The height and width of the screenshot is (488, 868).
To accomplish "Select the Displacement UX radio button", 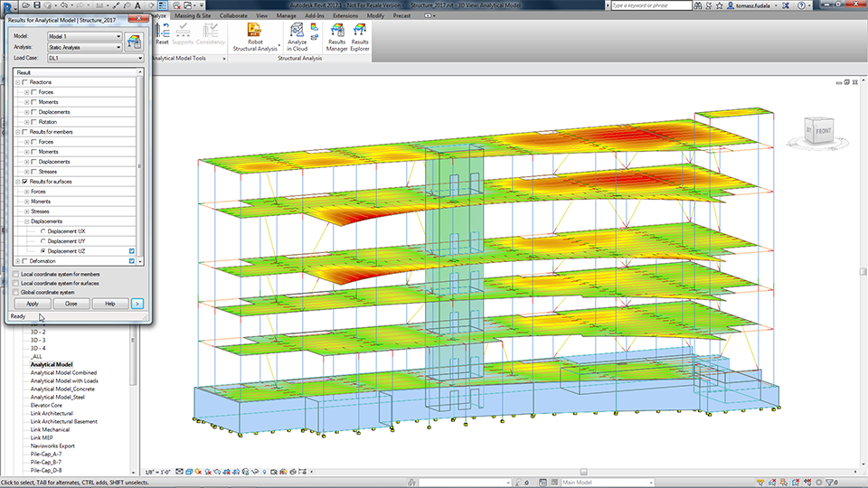I will [42, 231].
